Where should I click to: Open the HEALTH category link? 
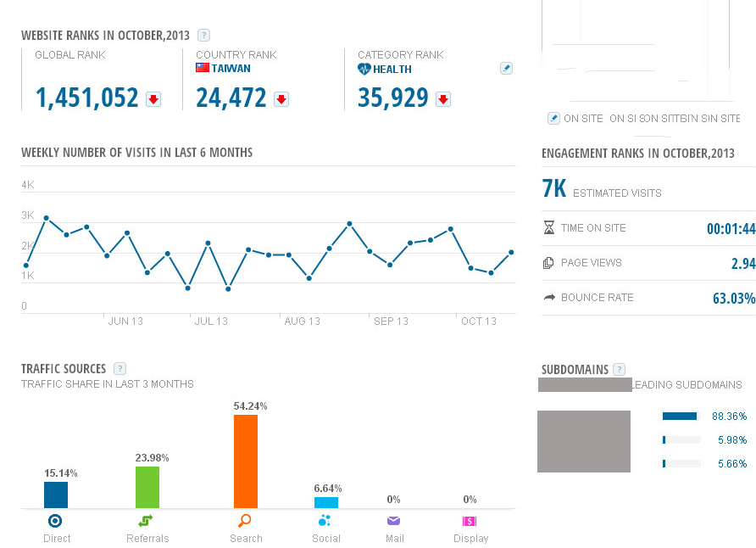click(x=392, y=70)
